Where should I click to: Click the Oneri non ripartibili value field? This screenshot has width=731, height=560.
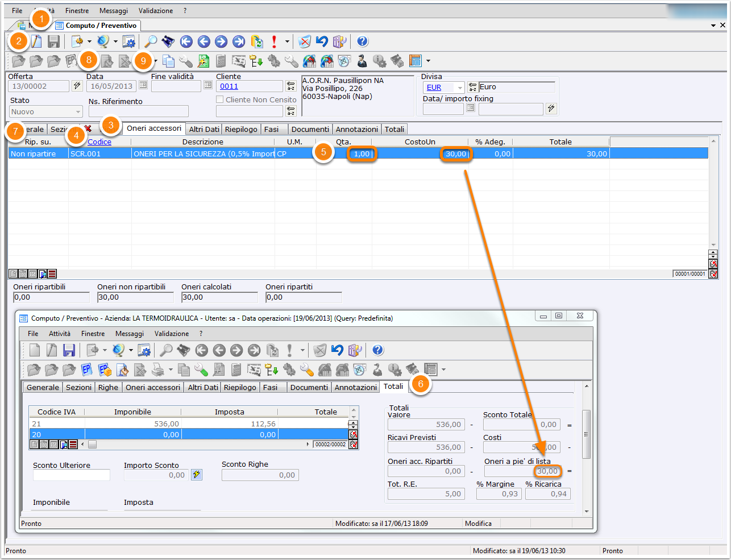pos(135,297)
